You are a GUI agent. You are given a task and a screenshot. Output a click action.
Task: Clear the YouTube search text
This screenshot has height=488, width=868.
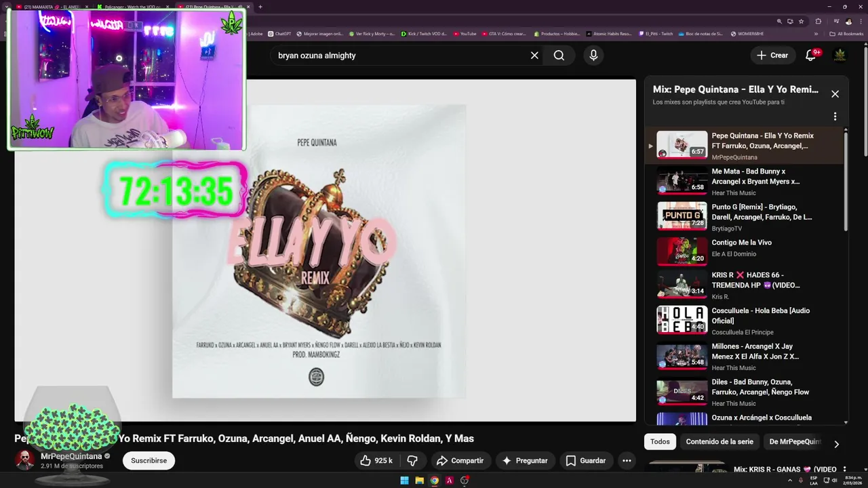click(534, 56)
